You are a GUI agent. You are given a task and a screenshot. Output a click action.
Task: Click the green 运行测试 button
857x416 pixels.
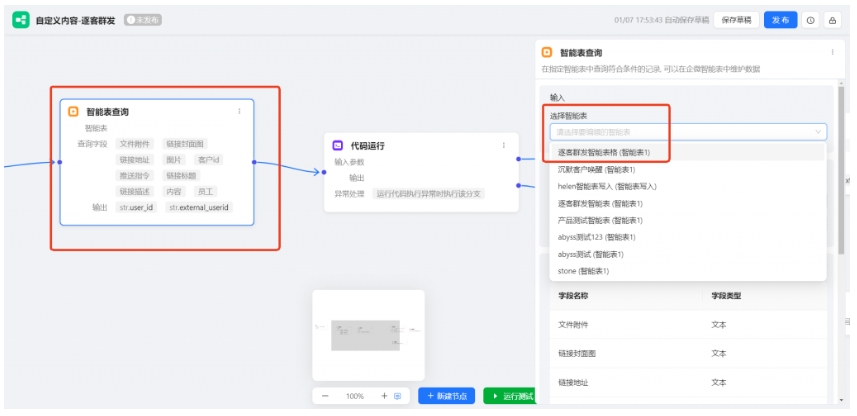[x=509, y=396]
